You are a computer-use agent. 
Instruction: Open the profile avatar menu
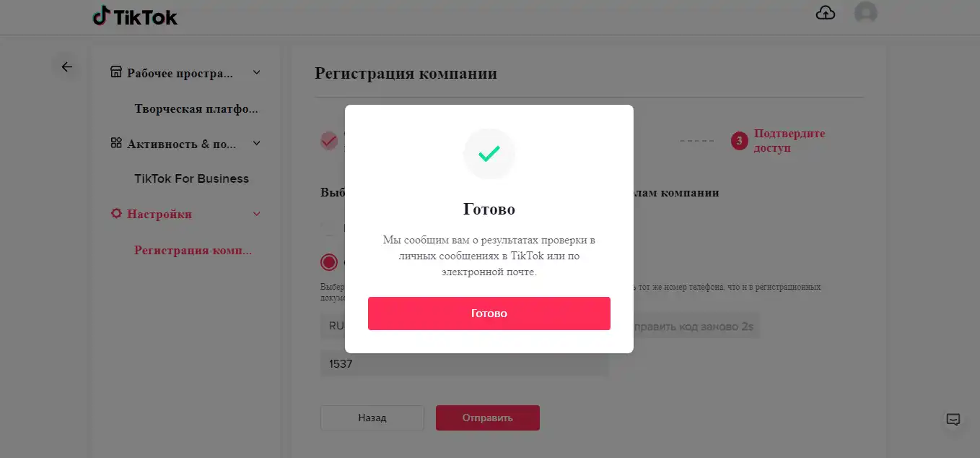pos(865,13)
